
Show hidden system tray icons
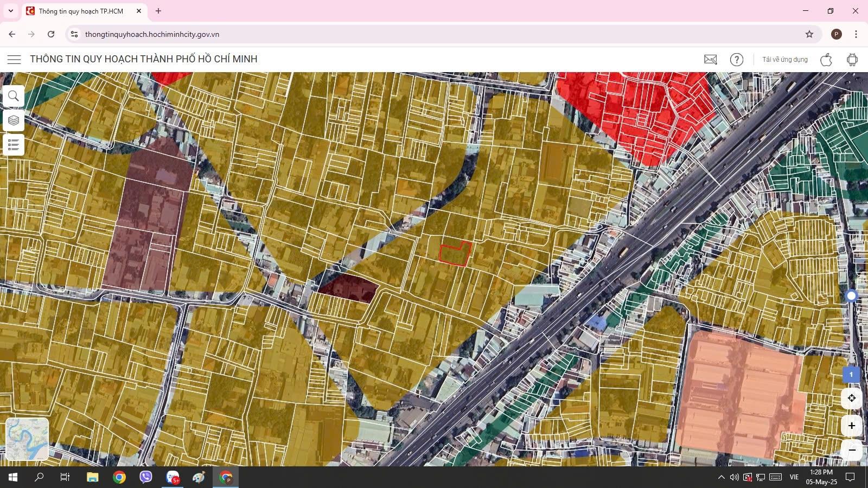[721, 477]
